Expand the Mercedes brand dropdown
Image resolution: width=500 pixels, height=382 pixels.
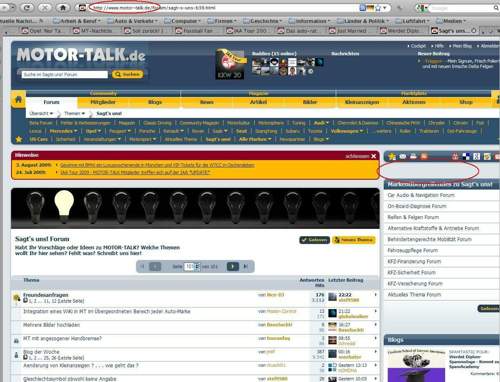(63, 131)
